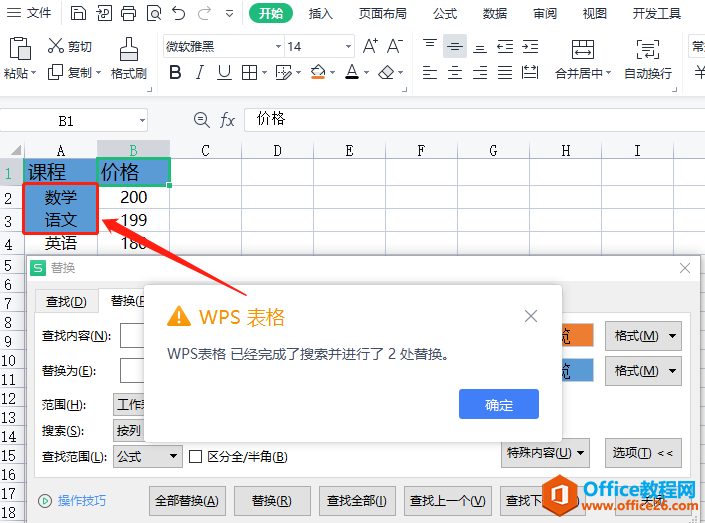
Task: Click the Print icon
Action: [x=129, y=13]
